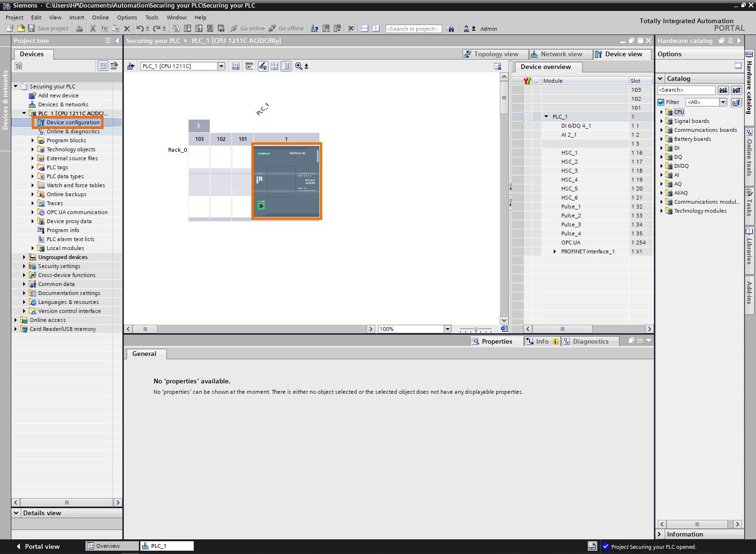The width and height of the screenshot is (756, 554).
Task: Click the Split editor vertically icon
Action: [376, 28]
